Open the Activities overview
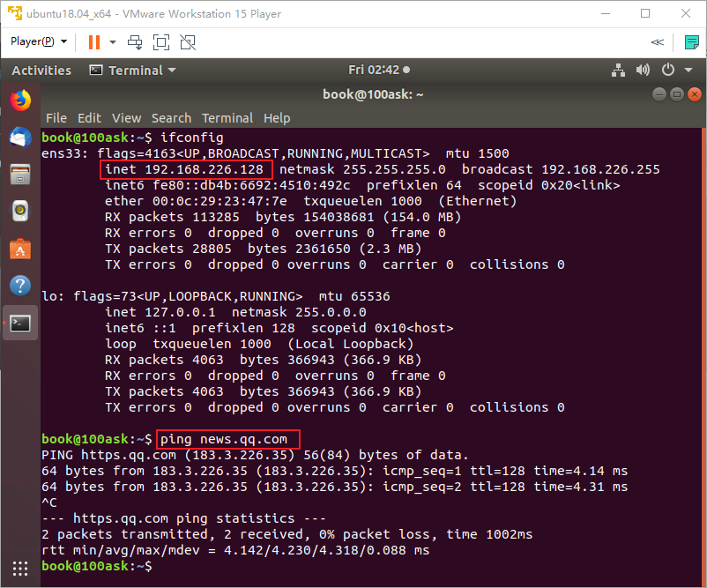Viewport: 707px width, 588px height. pos(41,71)
